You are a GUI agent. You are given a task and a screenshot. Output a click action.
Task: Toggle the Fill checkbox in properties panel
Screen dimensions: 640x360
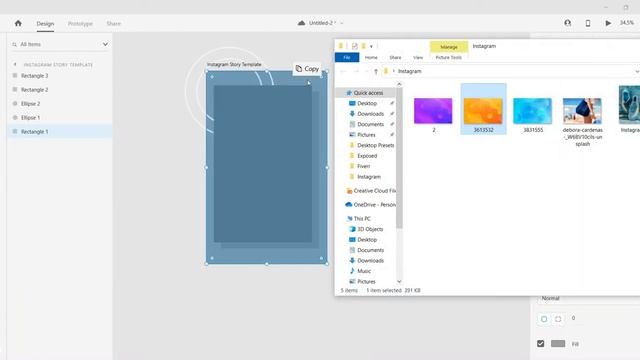(x=540, y=344)
